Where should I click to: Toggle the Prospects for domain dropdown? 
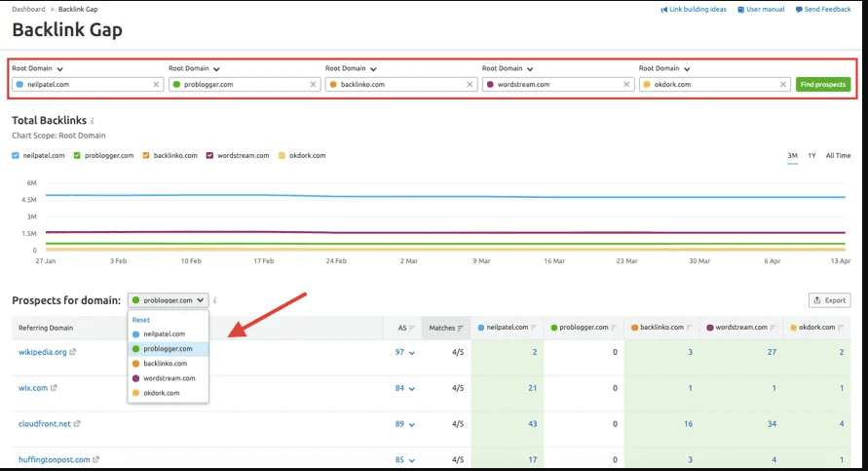coord(169,300)
